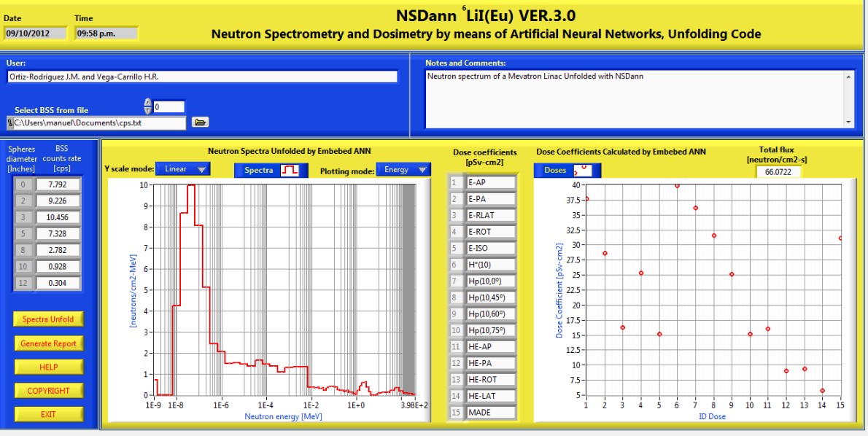This screenshot has height=436, width=868.
Task: Click the User name input field
Action: (x=202, y=77)
